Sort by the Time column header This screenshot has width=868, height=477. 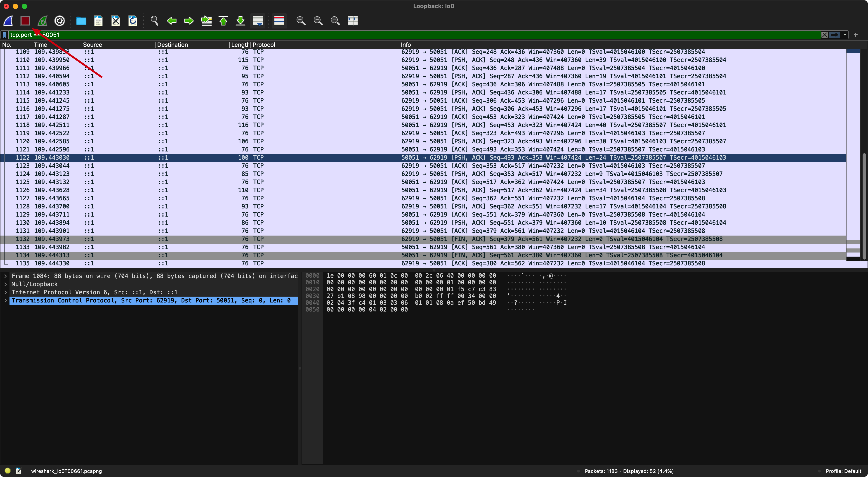(40, 45)
